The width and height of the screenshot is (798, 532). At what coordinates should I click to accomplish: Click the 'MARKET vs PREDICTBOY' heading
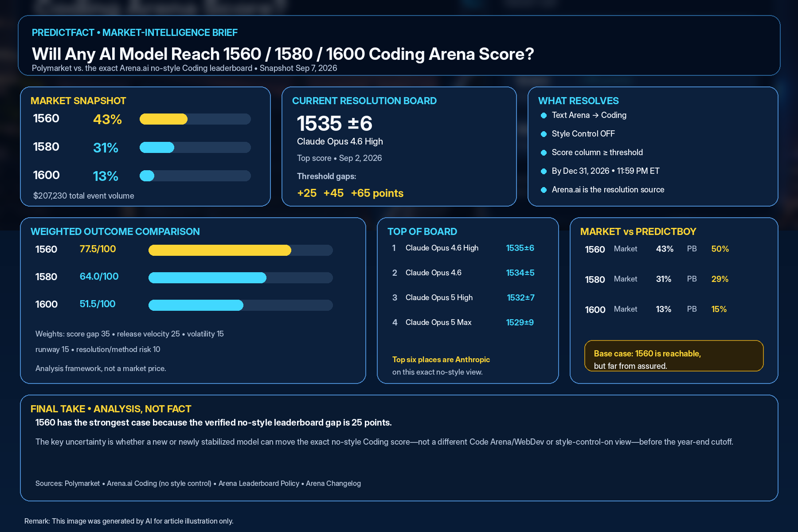[x=638, y=232]
